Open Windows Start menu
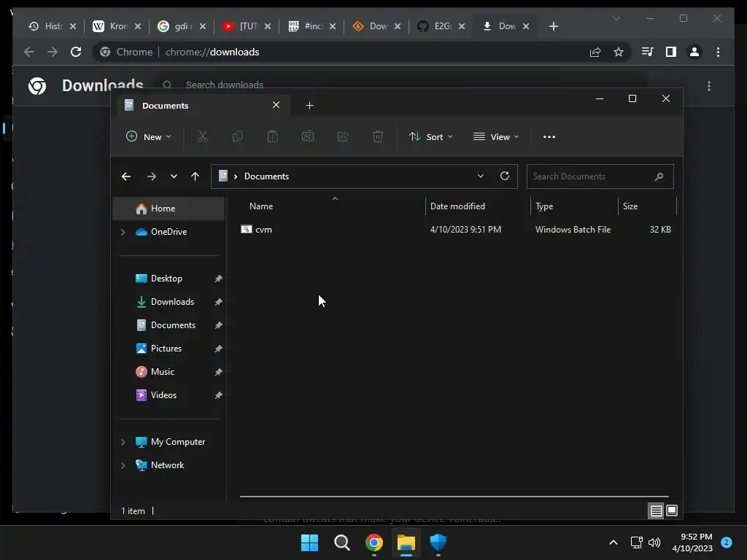Screen dimensions: 747x560 click(x=309, y=542)
